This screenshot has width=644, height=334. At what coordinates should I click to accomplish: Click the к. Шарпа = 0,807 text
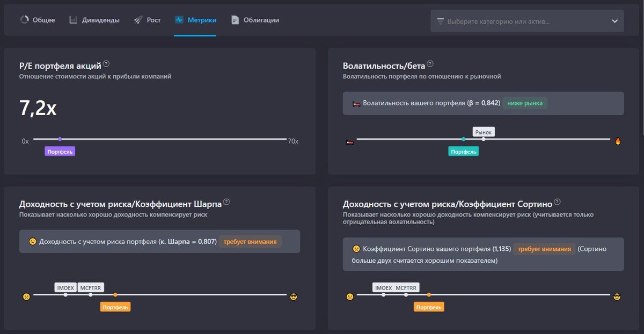pos(188,242)
